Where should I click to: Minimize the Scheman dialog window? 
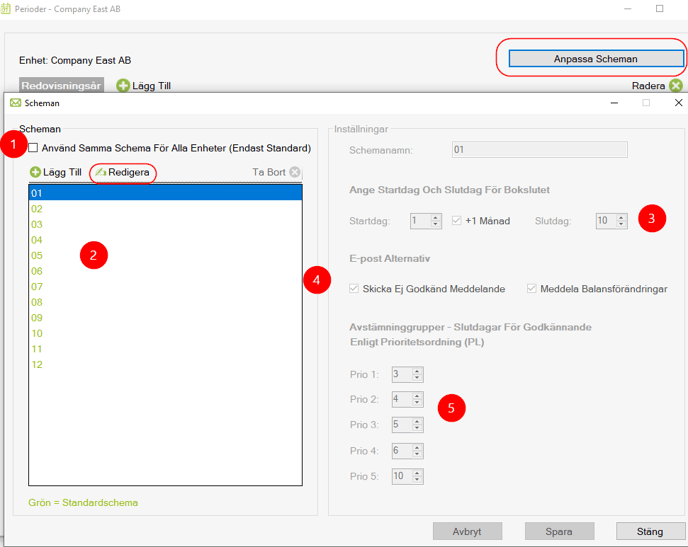click(x=614, y=103)
